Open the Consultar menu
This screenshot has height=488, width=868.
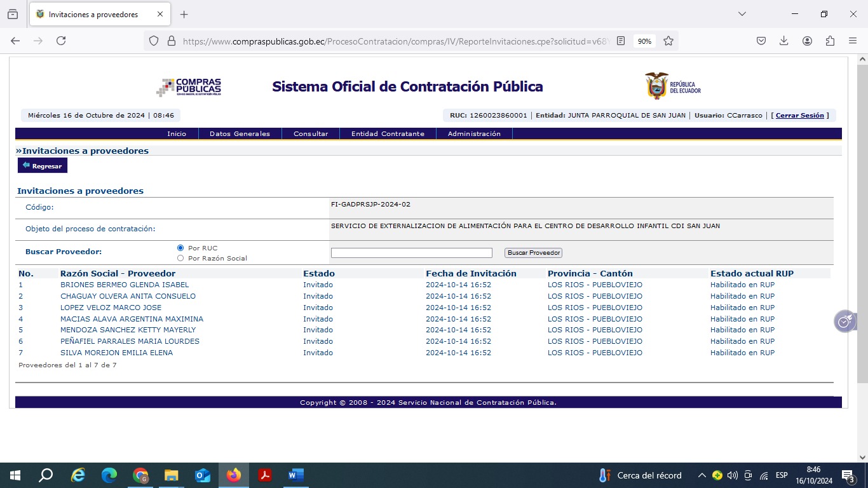click(x=311, y=133)
